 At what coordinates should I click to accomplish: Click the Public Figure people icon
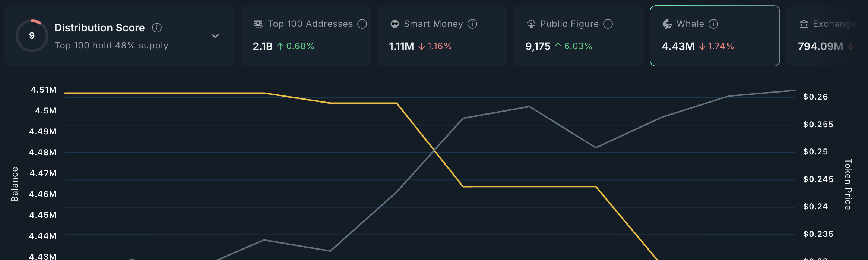531,24
